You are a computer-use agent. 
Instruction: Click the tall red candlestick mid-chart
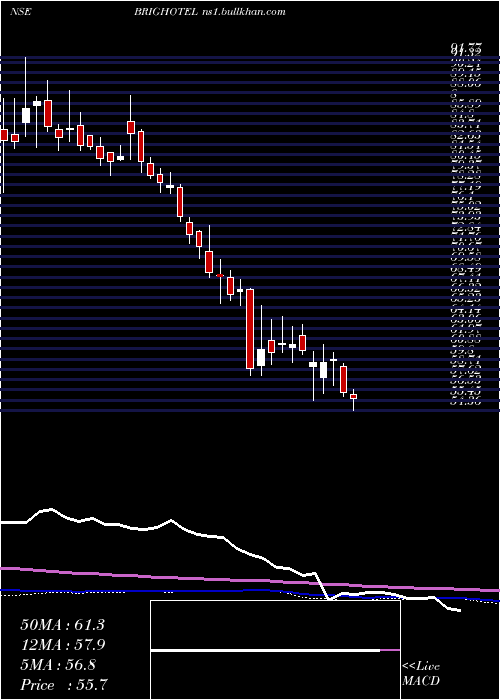pyautogui.click(x=250, y=329)
